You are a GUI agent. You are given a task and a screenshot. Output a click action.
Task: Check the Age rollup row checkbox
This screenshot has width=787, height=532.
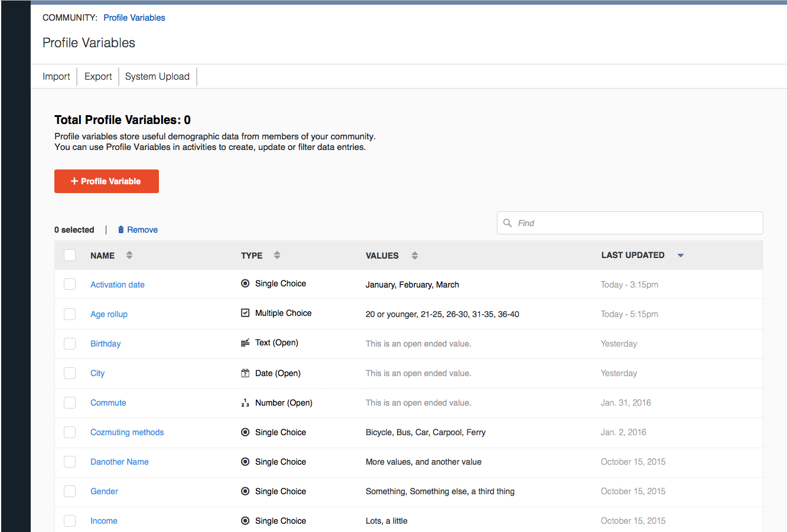tap(70, 314)
